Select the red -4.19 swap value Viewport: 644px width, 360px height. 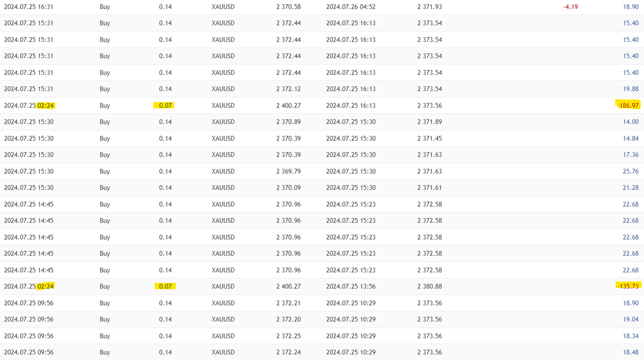tap(571, 7)
